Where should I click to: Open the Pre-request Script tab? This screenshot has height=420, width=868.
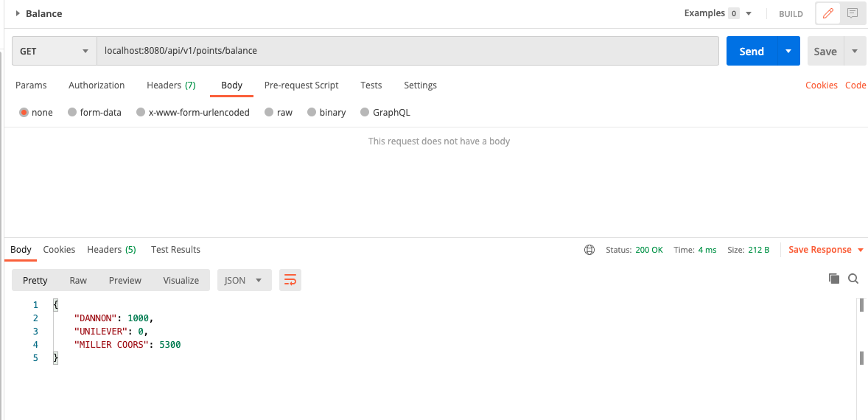coord(301,85)
